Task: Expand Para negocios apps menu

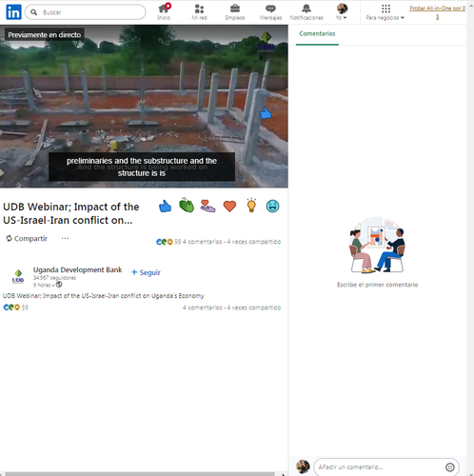Action: point(385,12)
